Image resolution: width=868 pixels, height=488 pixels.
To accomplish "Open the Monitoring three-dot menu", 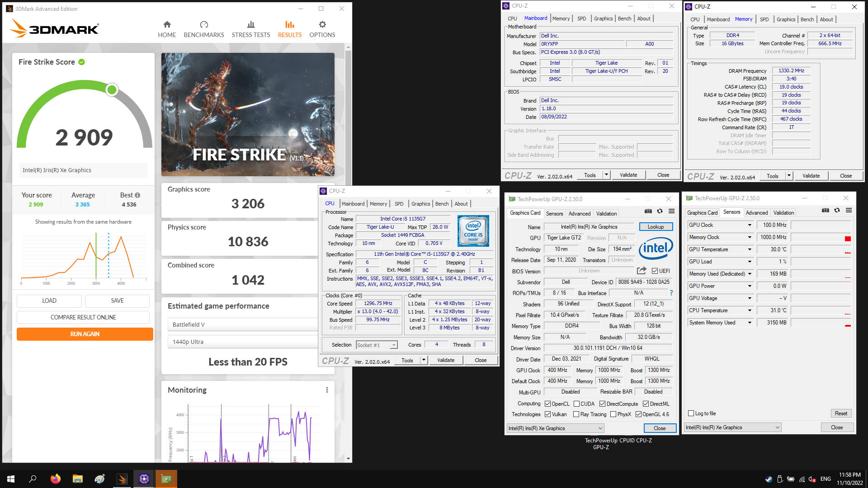I will click(x=327, y=390).
